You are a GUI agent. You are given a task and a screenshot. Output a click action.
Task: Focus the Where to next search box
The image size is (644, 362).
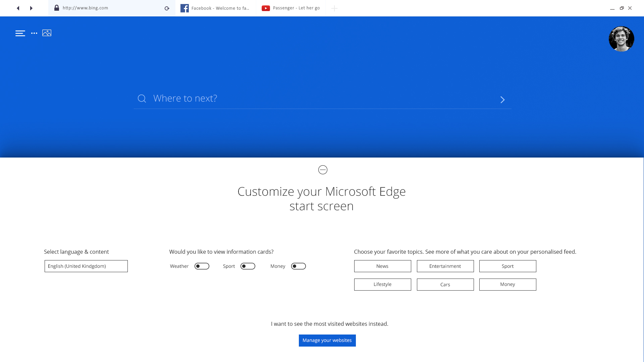point(323,99)
